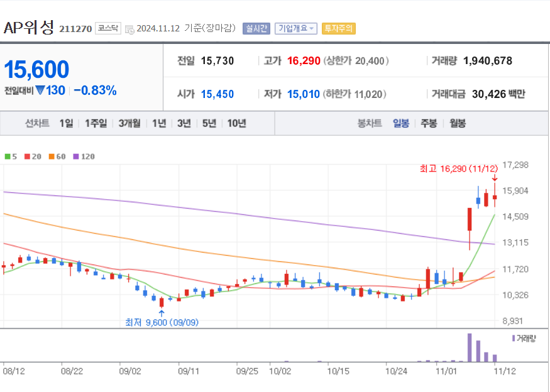
Task: Click the 코스닥 market badge
Action: click(108, 28)
